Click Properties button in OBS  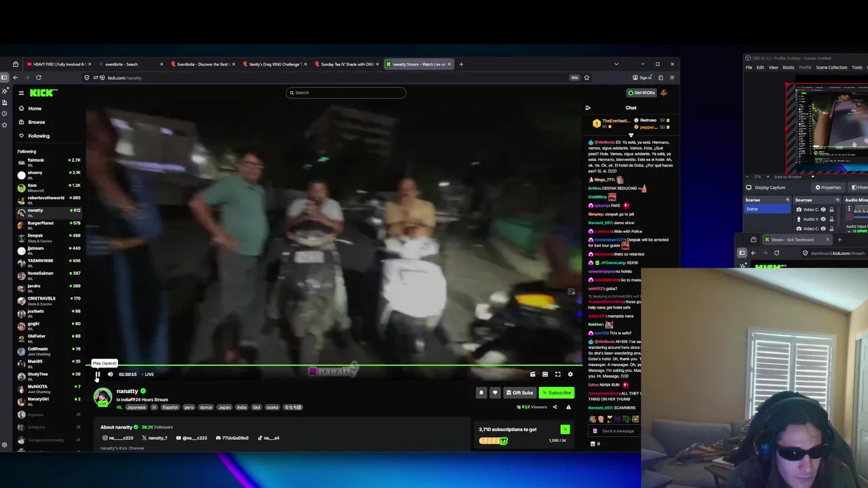(x=828, y=188)
